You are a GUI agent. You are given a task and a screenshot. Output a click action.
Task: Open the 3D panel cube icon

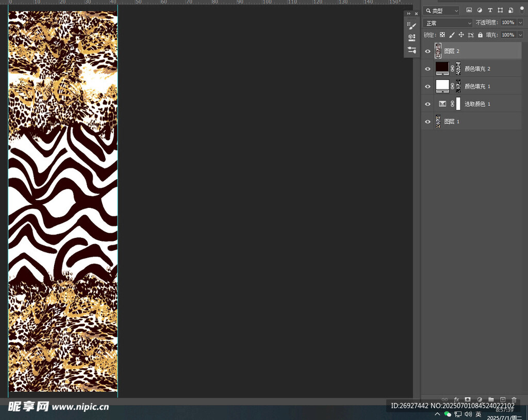point(411,38)
